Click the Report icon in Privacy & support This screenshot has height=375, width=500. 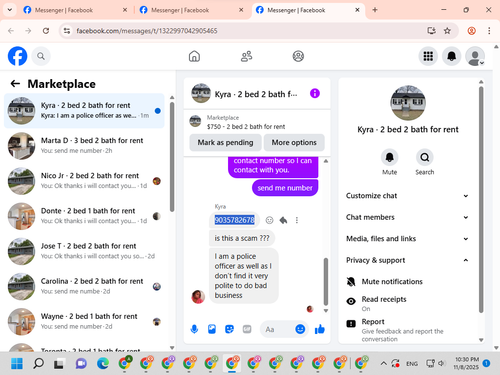pyautogui.click(x=351, y=323)
